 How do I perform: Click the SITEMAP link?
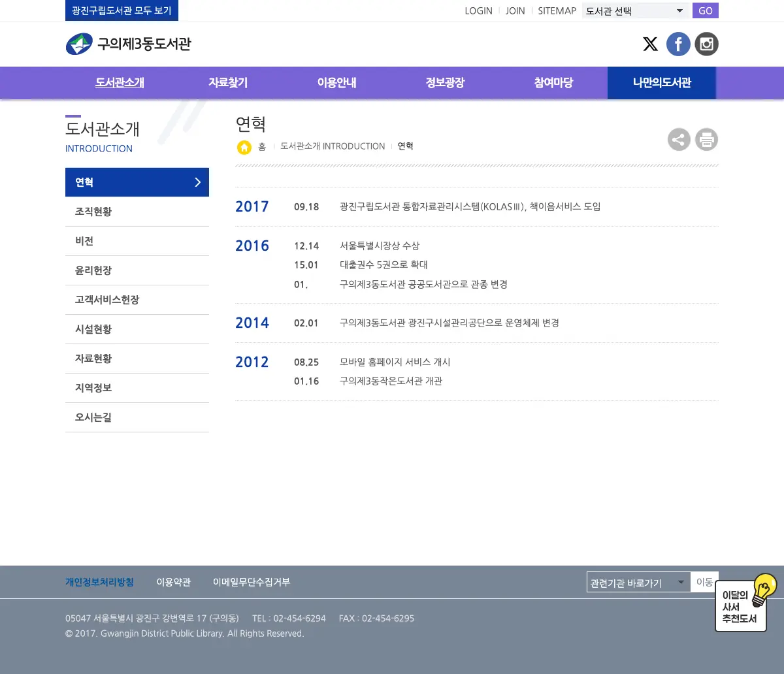point(557,10)
